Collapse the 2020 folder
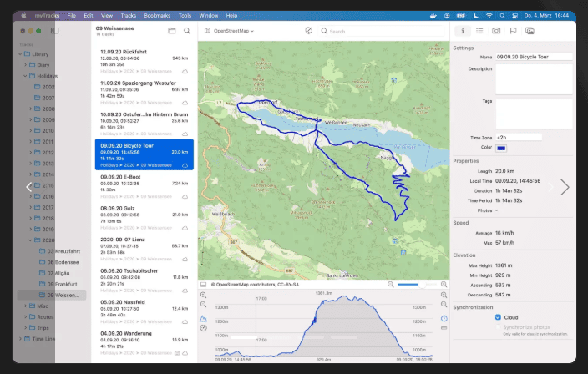 [x=30, y=240]
